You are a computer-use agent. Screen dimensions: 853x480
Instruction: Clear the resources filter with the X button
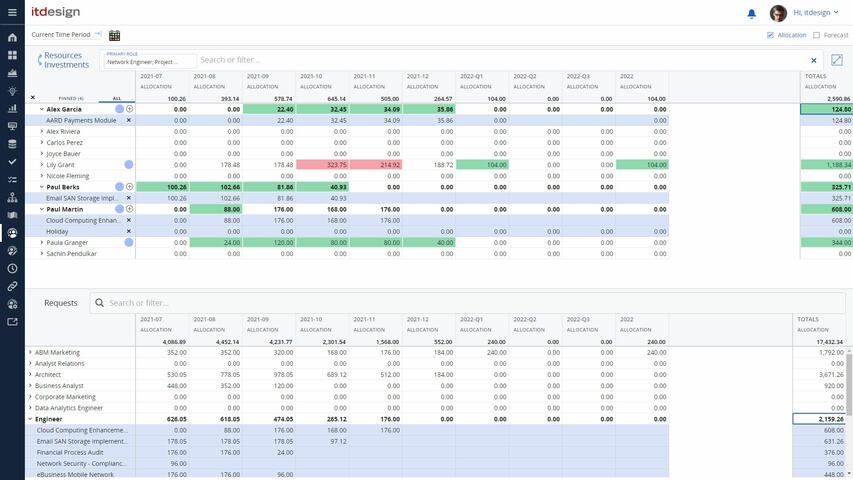(x=813, y=61)
